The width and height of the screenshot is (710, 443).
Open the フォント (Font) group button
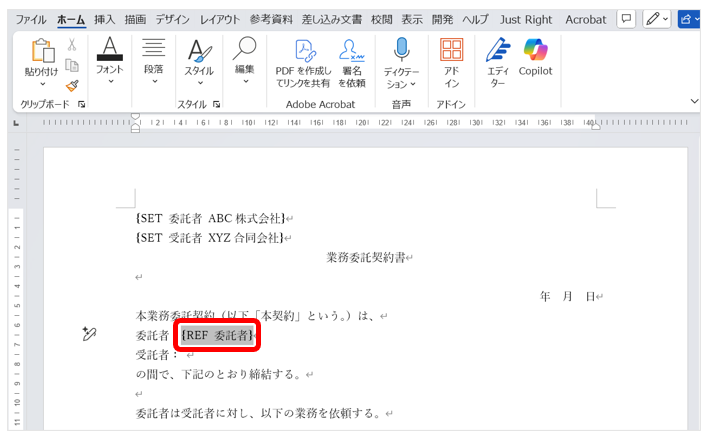coord(110,60)
